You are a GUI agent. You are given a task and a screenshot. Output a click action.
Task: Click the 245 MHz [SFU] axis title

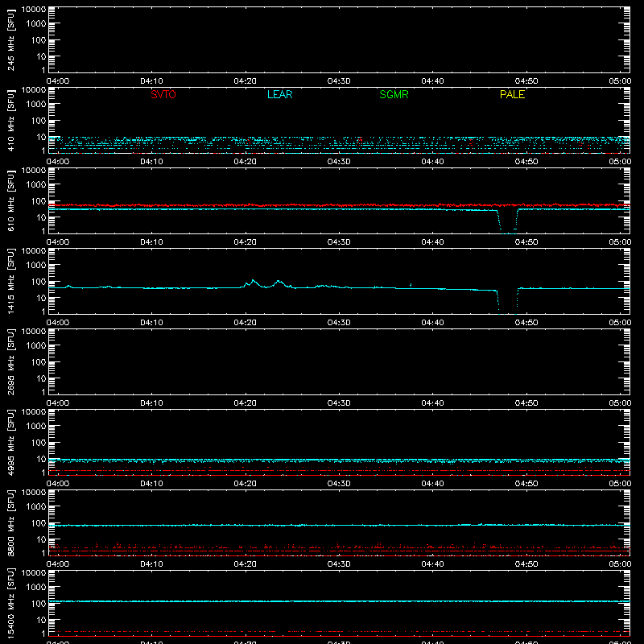(10, 39)
